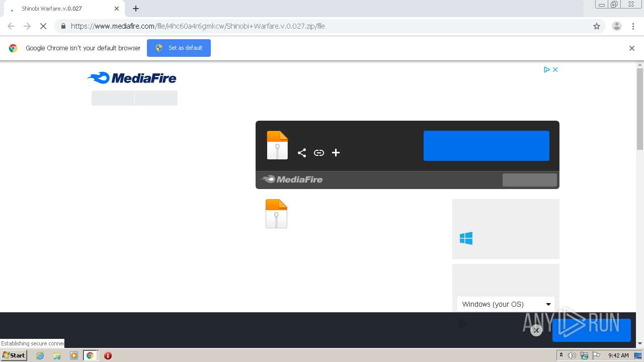Click the share icon in file panel
The width and height of the screenshot is (644, 362).
point(302,153)
